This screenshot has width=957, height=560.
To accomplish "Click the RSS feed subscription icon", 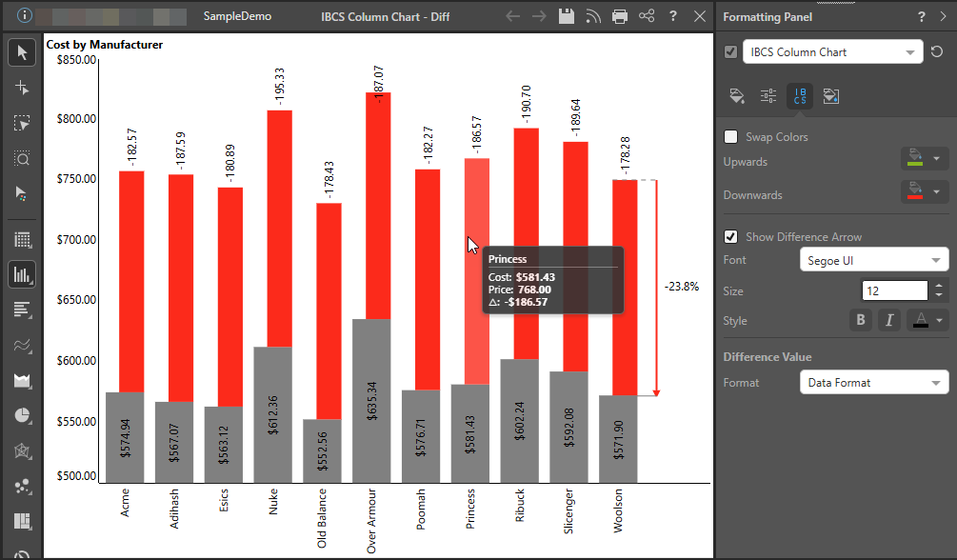I will click(x=593, y=16).
